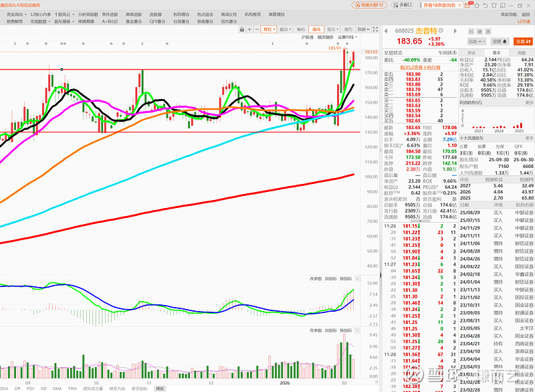Click the 融 tag icon
The width and height of the screenshot is (535, 392).
click(479, 31)
